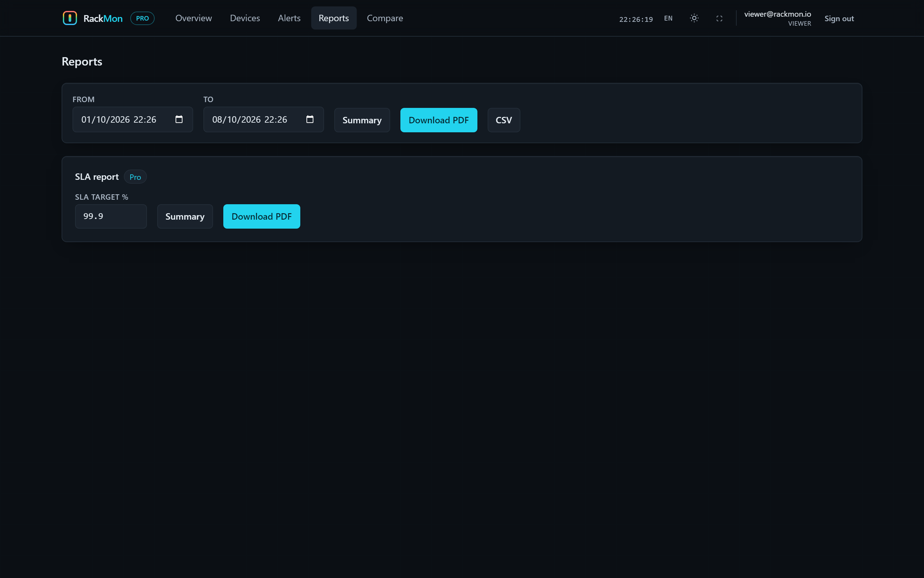Click the RackMon brand name text
The height and width of the screenshot is (578, 924).
[103, 18]
